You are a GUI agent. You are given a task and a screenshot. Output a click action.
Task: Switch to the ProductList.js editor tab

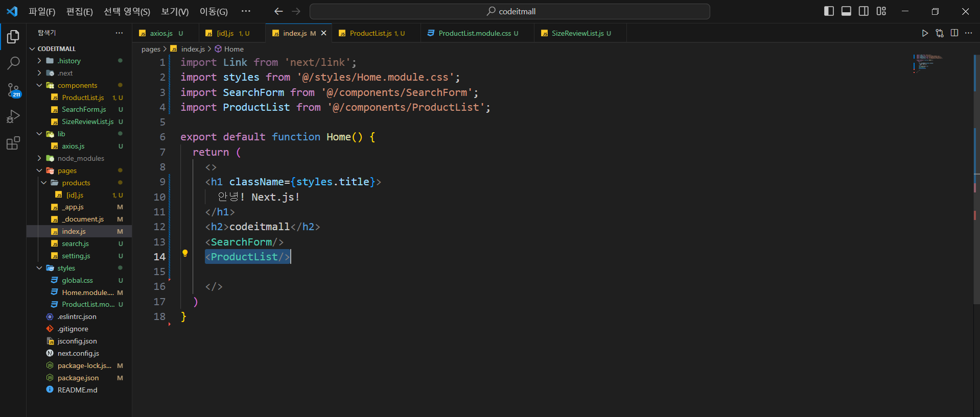[377, 33]
